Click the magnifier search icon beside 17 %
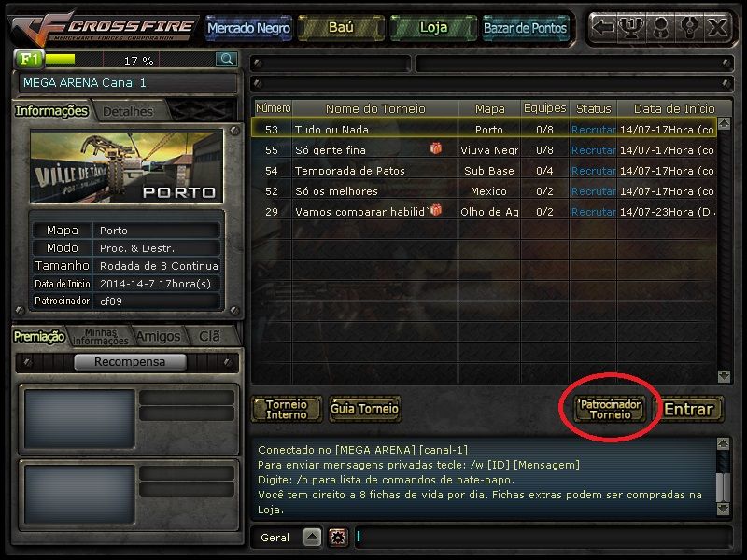Image resolution: width=747 pixels, height=560 pixels. [x=227, y=60]
